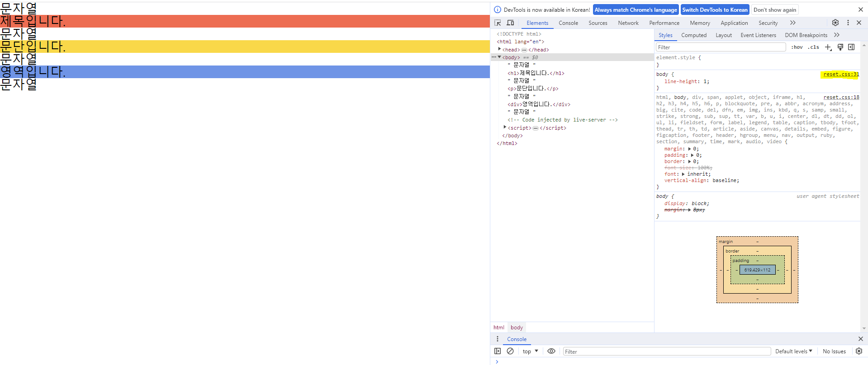Toggle element state with :hov
The height and width of the screenshot is (365, 868).
tap(797, 47)
